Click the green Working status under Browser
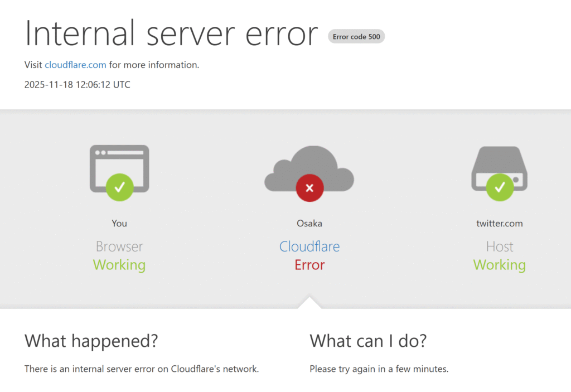 point(119,265)
